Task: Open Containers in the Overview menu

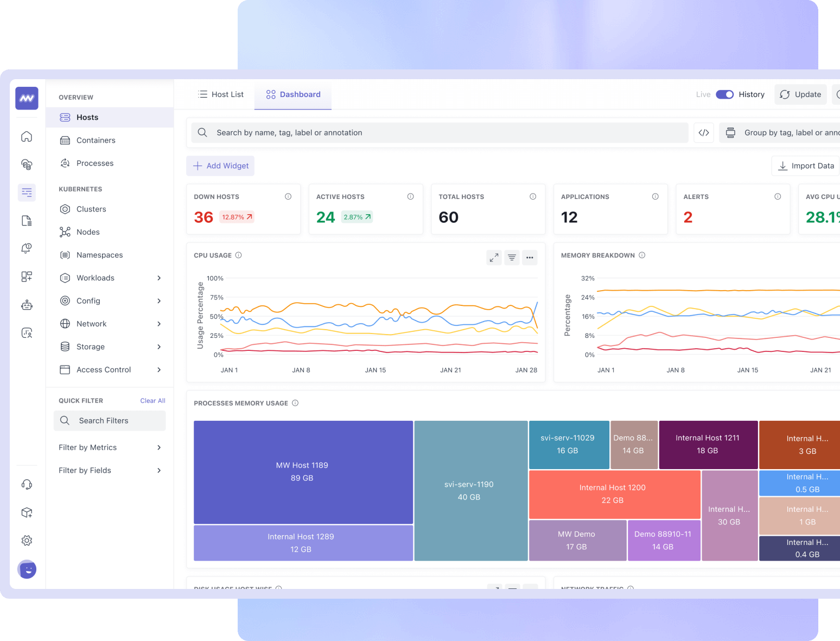Action: [x=96, y=140]
